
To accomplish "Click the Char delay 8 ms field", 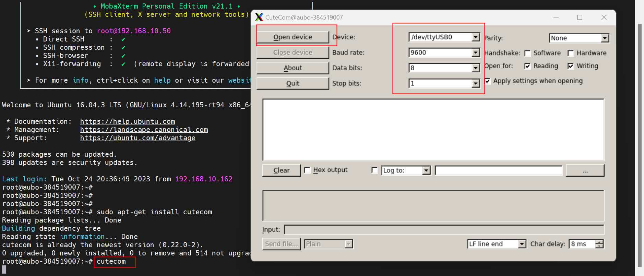I will pos(582,244).
